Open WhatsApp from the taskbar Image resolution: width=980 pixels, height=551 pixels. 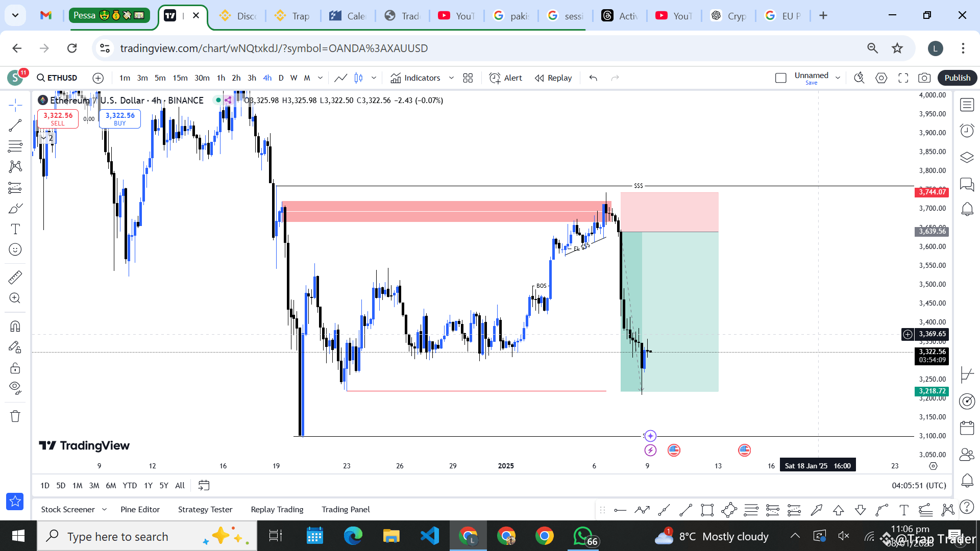(x=583, y=536)
